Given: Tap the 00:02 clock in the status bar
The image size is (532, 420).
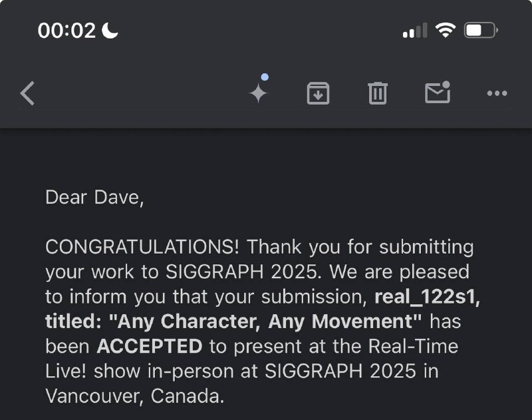Looking at the screenshot, I should 67,31.
